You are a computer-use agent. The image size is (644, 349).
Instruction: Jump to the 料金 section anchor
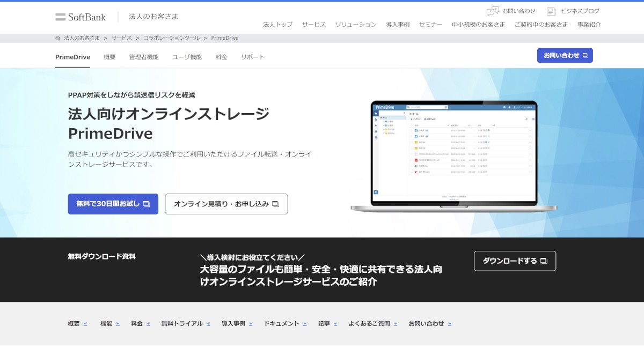(141, 324)
